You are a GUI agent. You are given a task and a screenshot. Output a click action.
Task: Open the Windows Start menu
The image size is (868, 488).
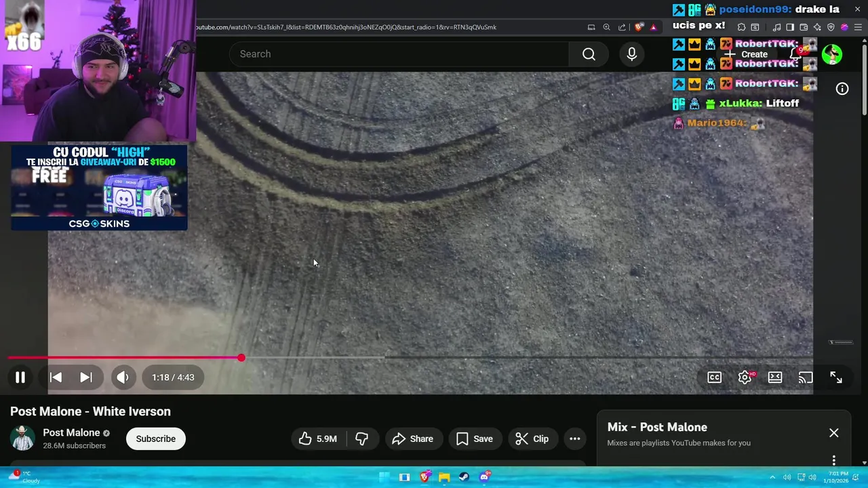(x=384, y=477)
